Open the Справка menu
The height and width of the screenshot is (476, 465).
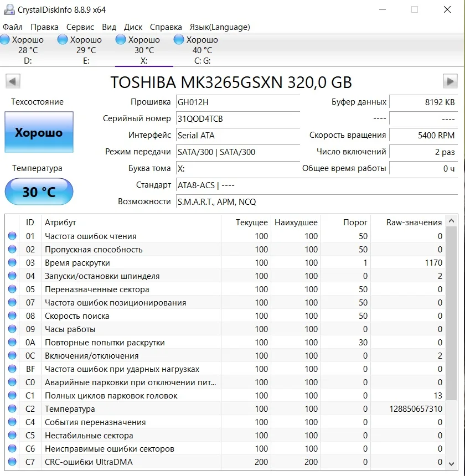[x=166, y=27]
